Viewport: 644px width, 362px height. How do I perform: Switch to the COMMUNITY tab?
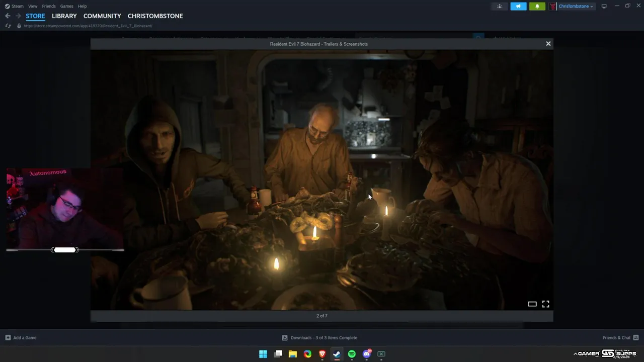pos(102,16)
